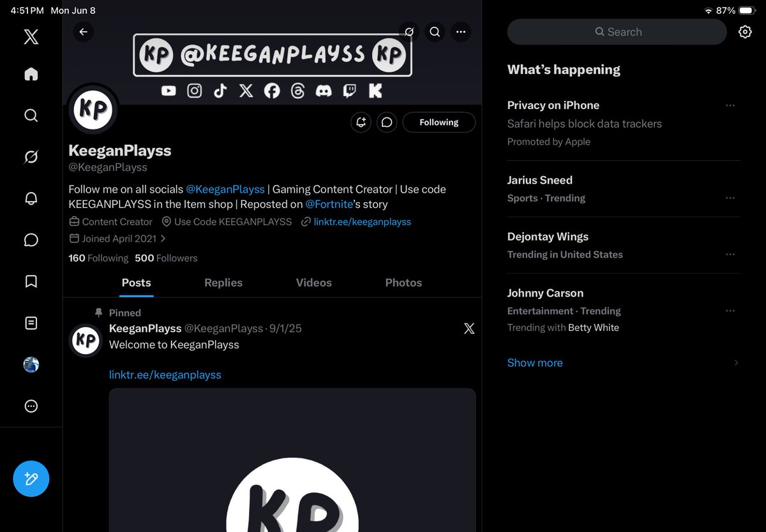Open Explore search icon in the sidebar

tap(31, 115)
